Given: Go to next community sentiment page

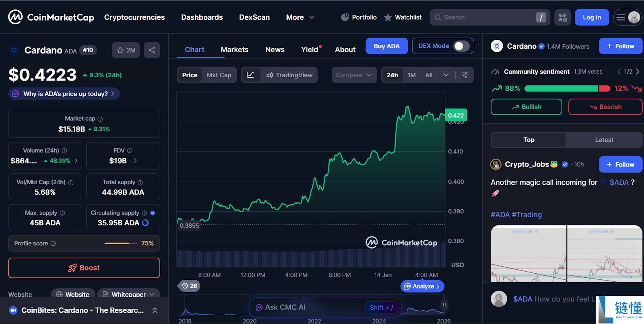Looking at the screenshot, I should [x=637, y=72].
